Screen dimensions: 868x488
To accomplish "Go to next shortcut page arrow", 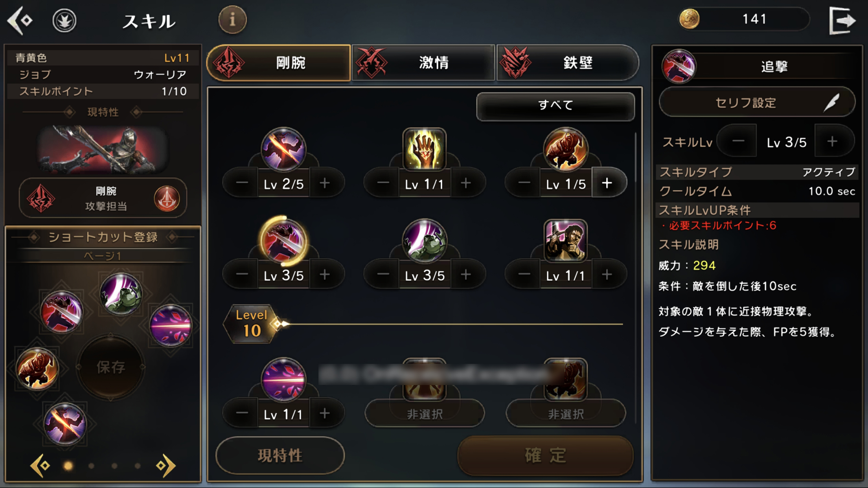I will coord(166,466).
